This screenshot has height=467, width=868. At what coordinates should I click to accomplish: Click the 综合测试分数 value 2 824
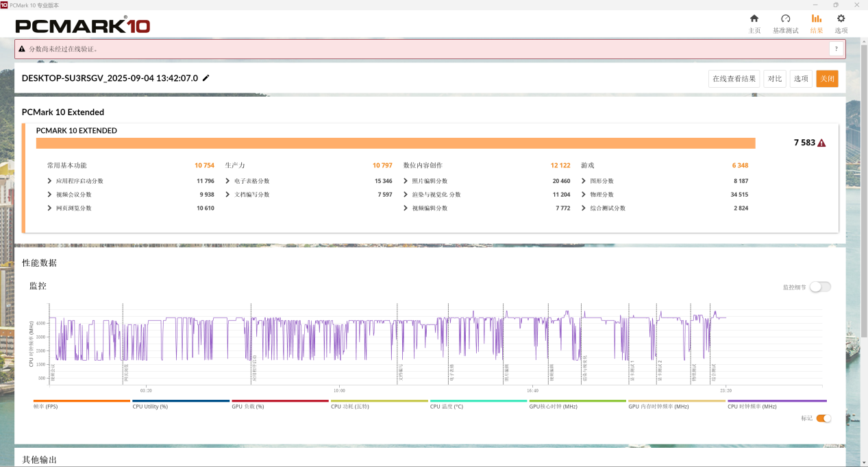click(x=741, y=208)
